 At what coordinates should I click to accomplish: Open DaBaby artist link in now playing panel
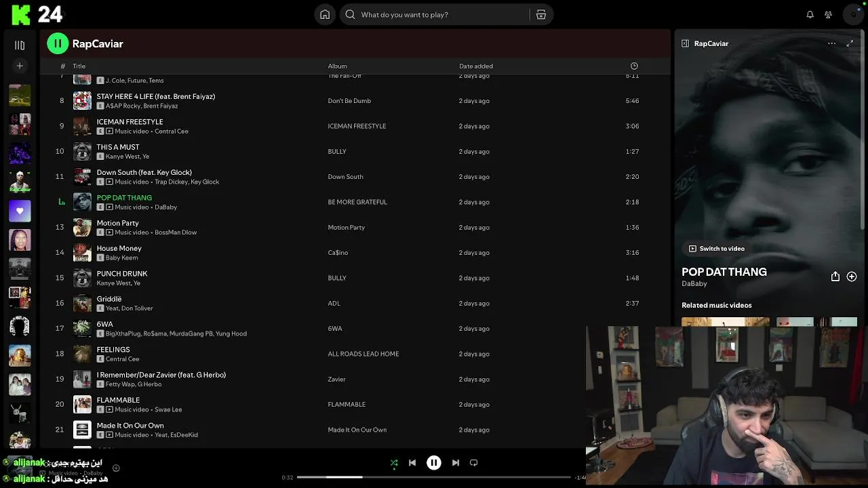(x=694, y=283)
